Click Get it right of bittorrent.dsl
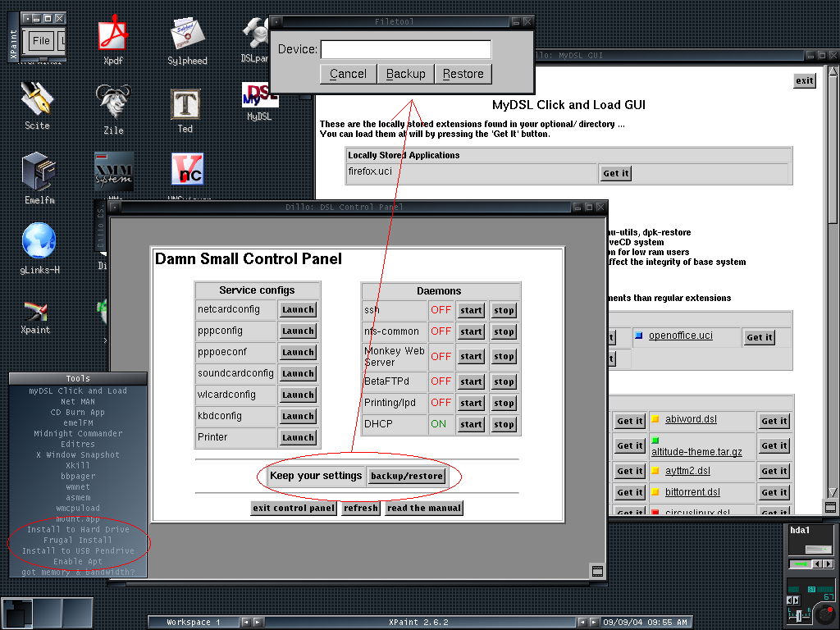The width and height of the screenshot is (840, 630). coord(774,492)
